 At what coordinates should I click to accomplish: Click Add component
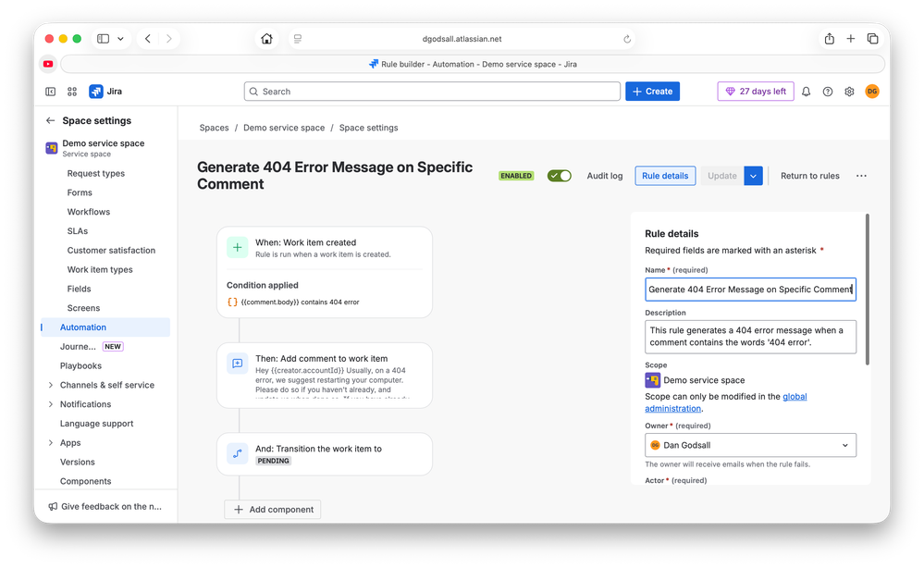pos(272,510)
